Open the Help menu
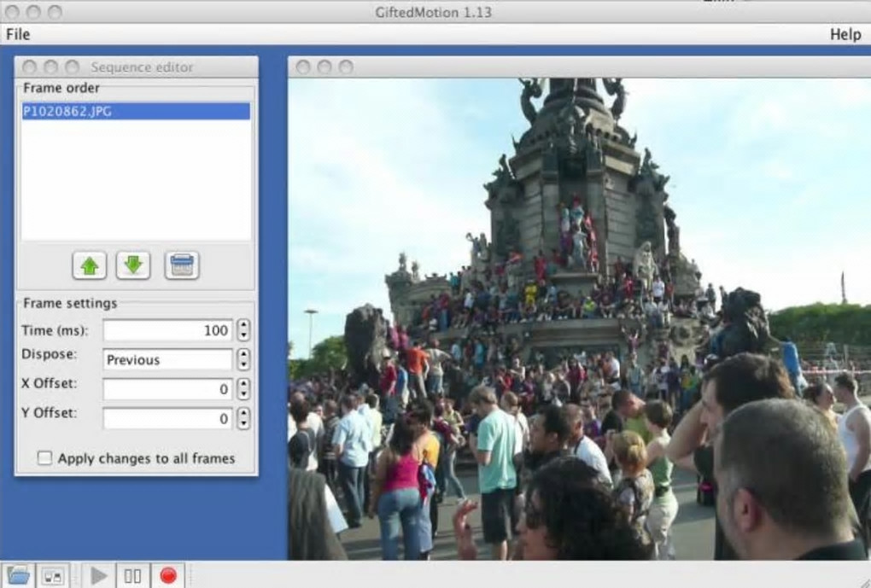 click(x=845, y=34)
